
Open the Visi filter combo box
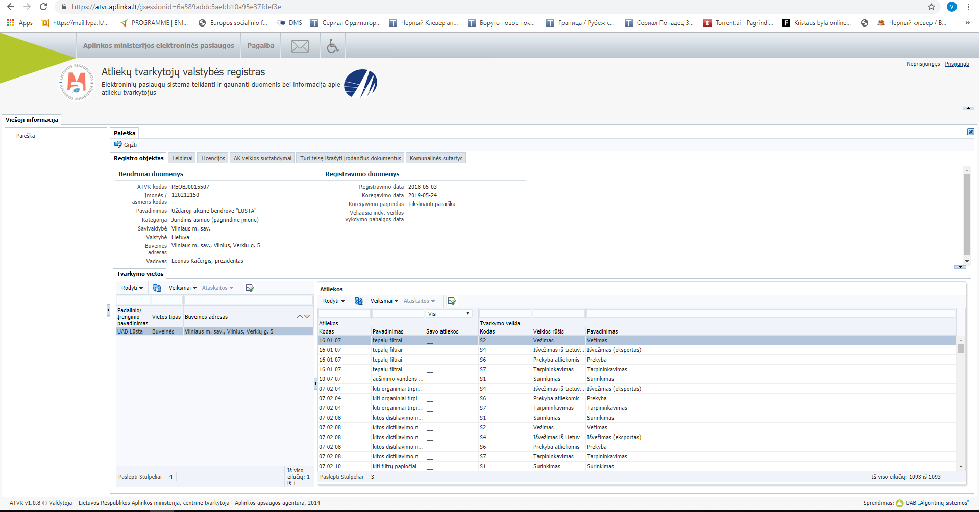point(449,314)
